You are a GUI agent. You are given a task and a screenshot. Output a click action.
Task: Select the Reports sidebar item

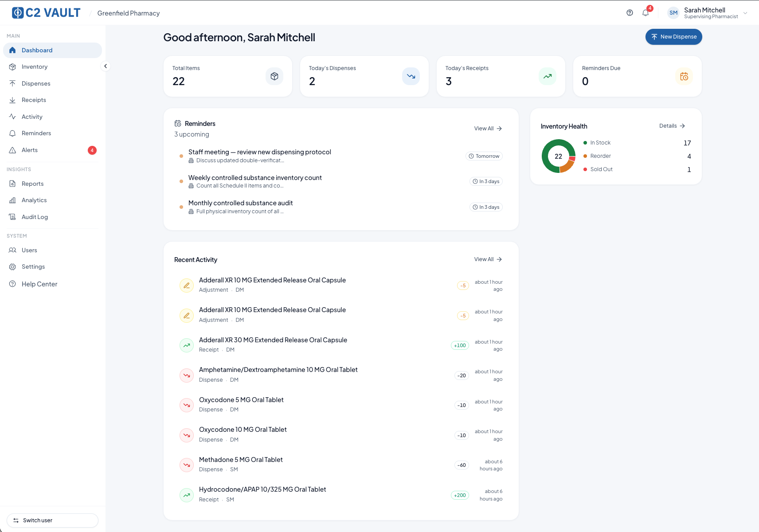[x=32, y=184]
